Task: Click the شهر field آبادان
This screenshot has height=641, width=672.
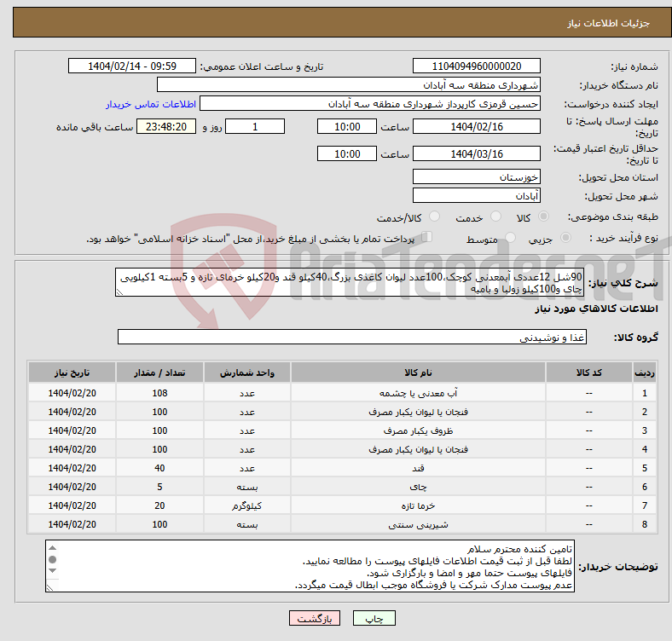Action: pos(476,195)
